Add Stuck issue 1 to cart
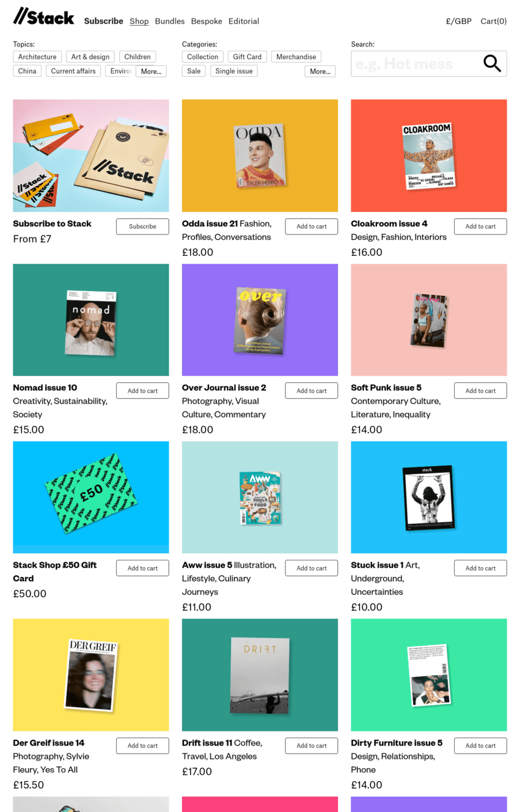Screen dimensions: 520x812 pos(480,568)
